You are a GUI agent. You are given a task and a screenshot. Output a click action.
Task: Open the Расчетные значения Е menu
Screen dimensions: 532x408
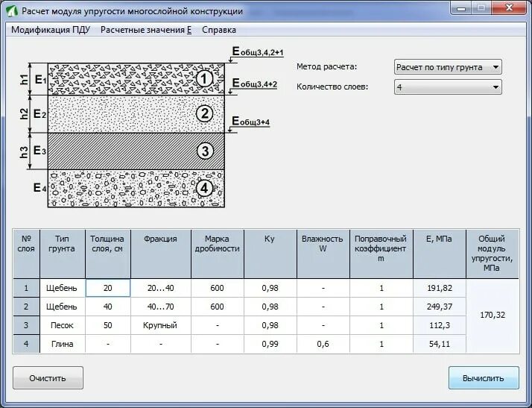[146, 30]
